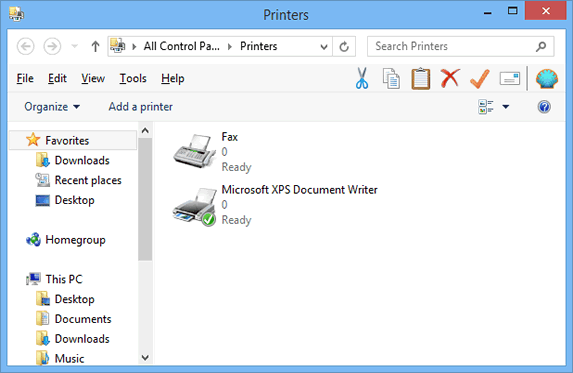Click the Cut scissors icon
Screen dimensions: 573x373
click(x=362, y=78)
